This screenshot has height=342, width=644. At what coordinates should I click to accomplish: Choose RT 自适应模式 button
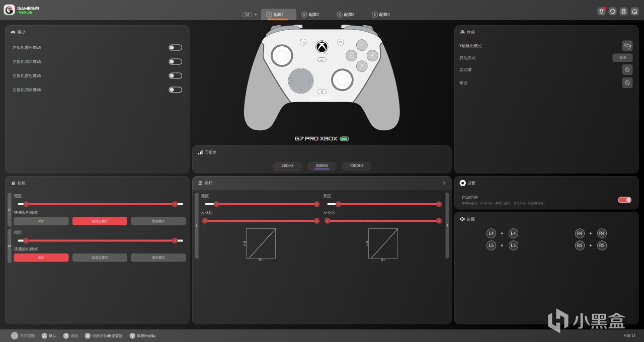click(100, 258)
